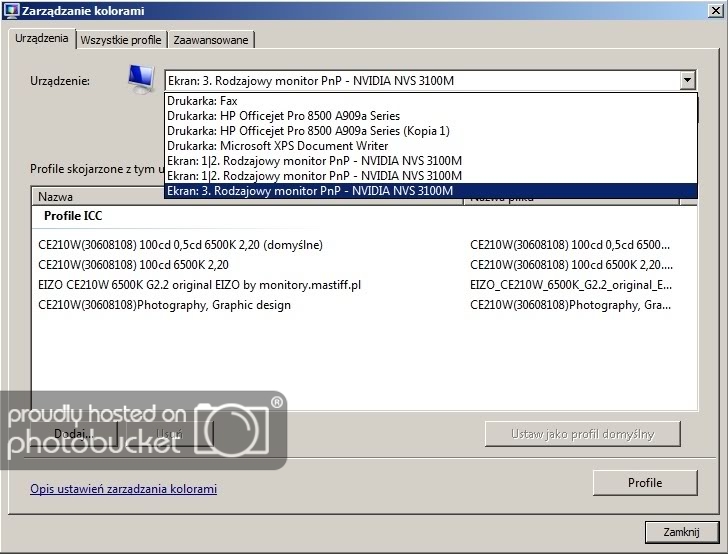Click Ustaw jako profil domyślny button
This screenshot has height=554, width=728.
pos(583,434)
